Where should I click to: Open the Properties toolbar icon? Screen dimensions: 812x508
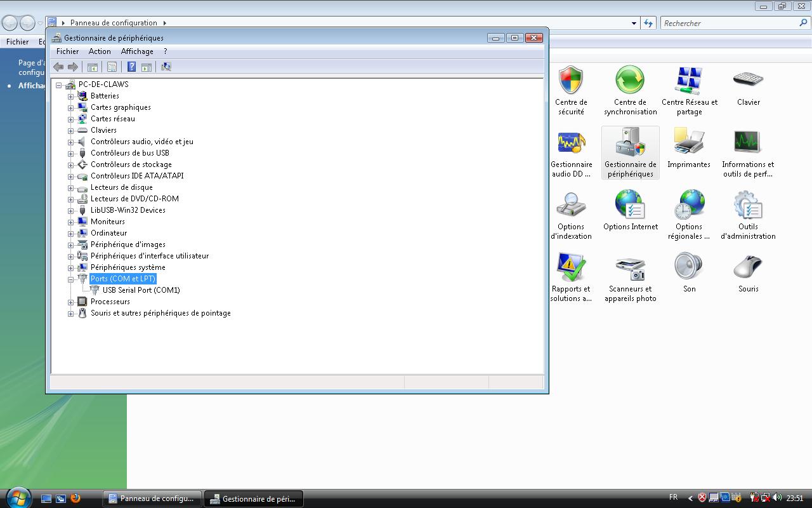click(x=112, y=67)
